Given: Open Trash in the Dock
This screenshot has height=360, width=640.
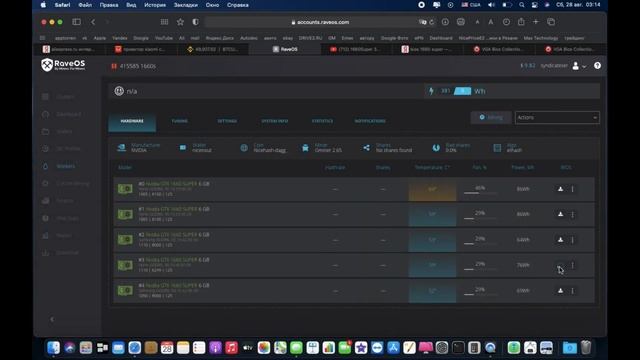Looking at the screenshot, I should 586,348.
